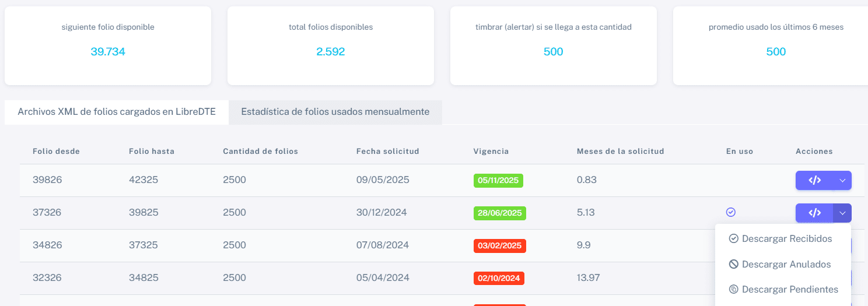
Task: Select Descargar Anulados menu entry
Action: click(783, 264)
